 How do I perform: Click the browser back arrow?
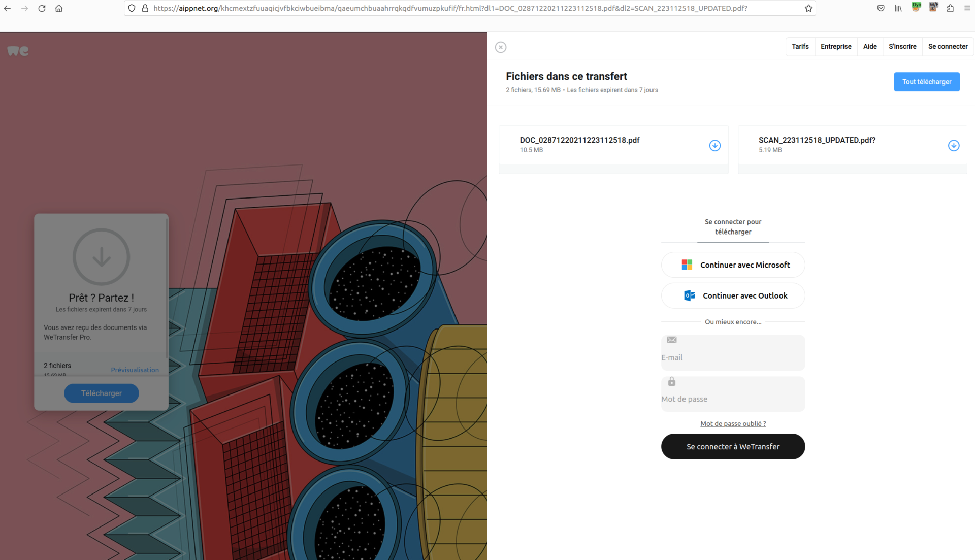7,8
